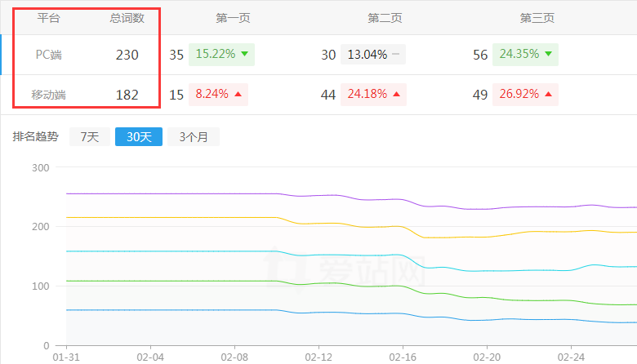This screenshot has width=637, height=364.
Task: Click the gray dash icon beside 13.04%
Action: 395,55
